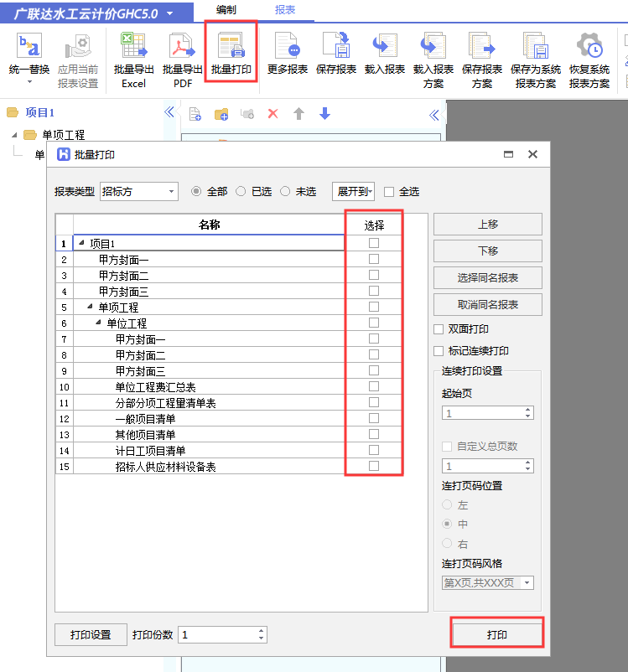Viewport: 628px width, 672px height.
Task: Switch to the 报表 tab
Action: (285, 10)
